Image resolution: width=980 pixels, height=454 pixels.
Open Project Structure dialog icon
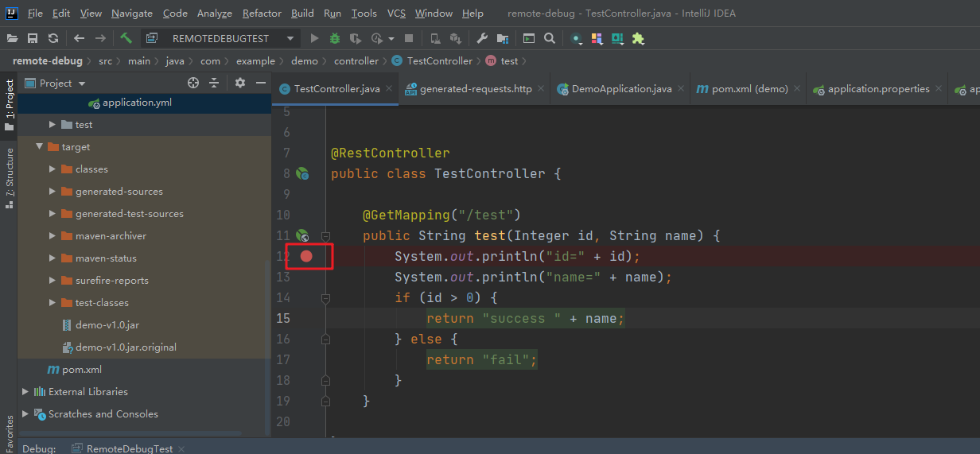pyautogui.click(x=503, y=38)
